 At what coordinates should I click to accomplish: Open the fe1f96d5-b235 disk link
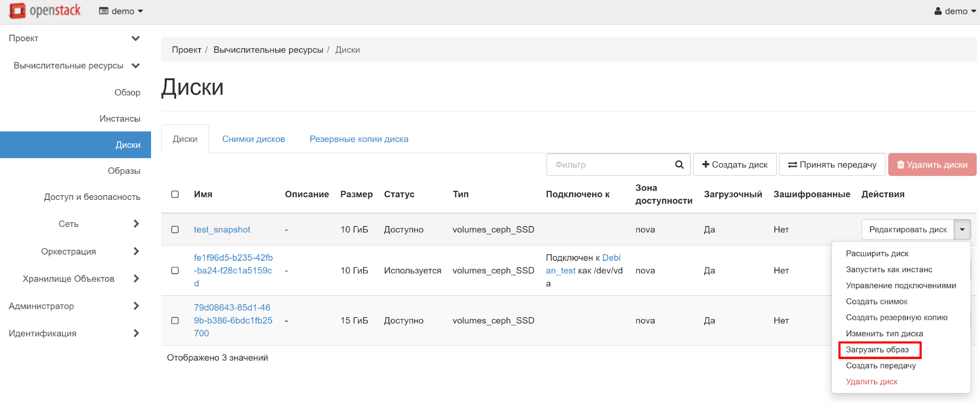[233, 271]
